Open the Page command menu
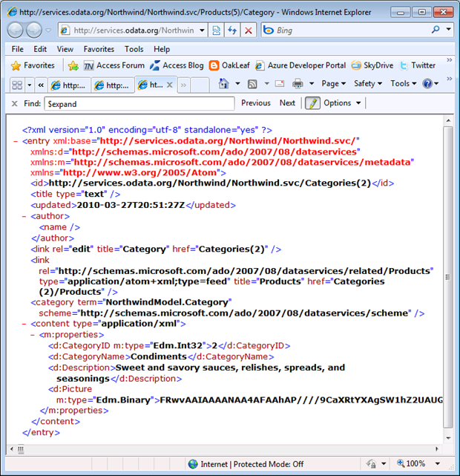The height and width of the screenshot is (476, 460). coord(334,83)
